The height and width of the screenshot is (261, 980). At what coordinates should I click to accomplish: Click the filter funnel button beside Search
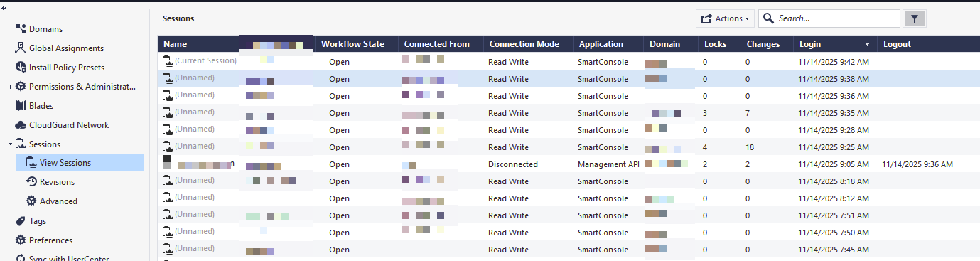914,18
